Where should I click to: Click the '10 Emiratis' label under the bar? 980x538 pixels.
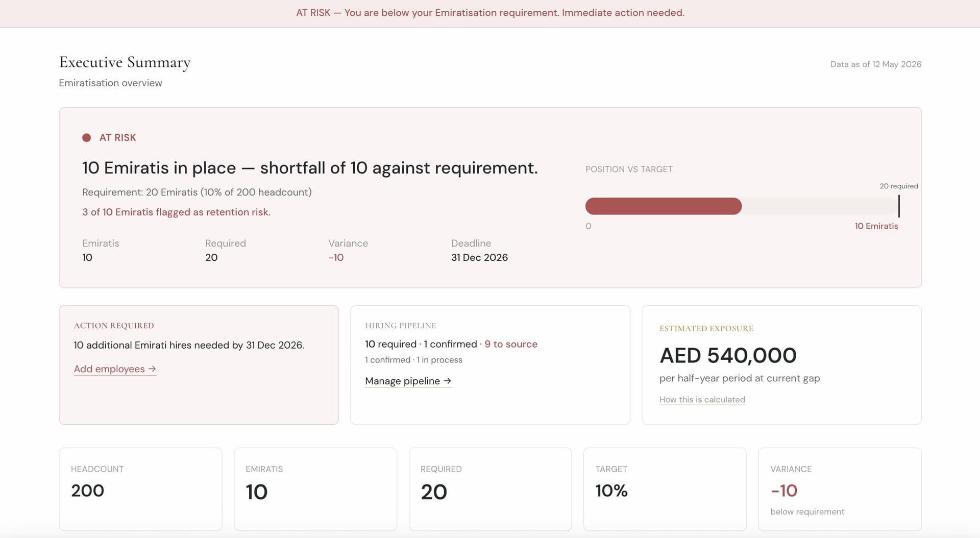pos(876,226)
